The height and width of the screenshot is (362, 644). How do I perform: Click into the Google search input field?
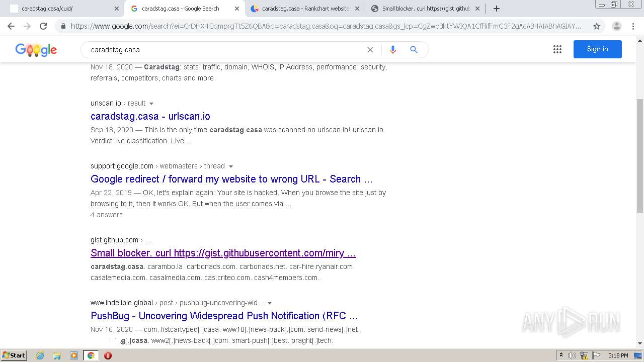point(226,50)
